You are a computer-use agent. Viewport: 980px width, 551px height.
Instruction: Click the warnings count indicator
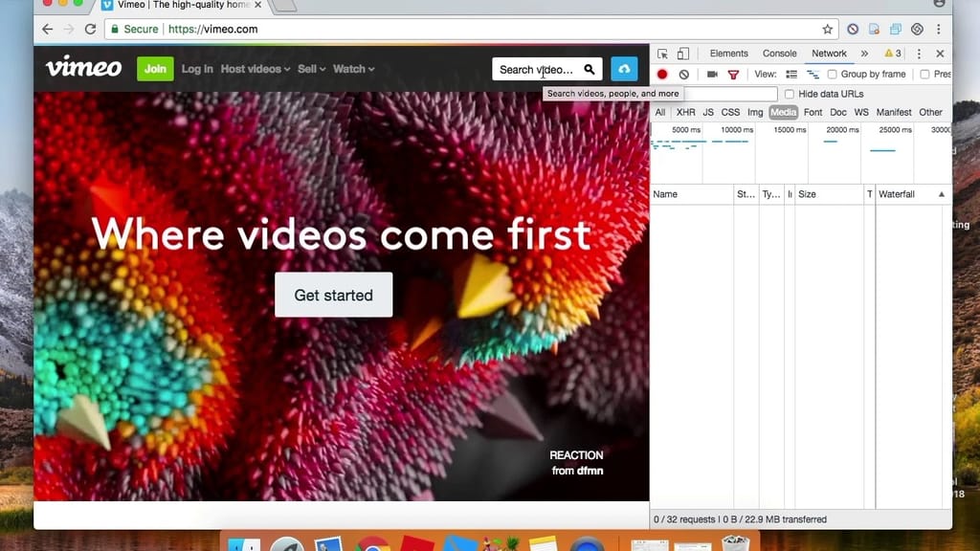893,54
